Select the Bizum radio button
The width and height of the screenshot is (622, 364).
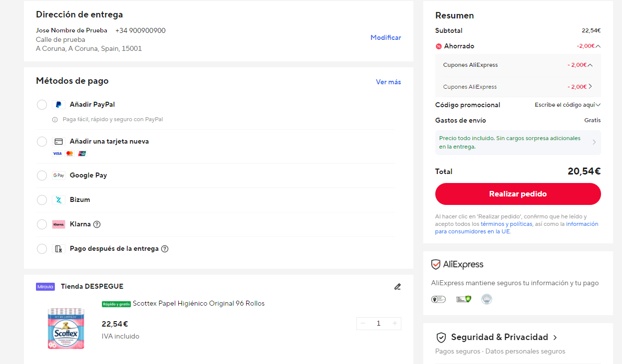[x=42, y=200]
